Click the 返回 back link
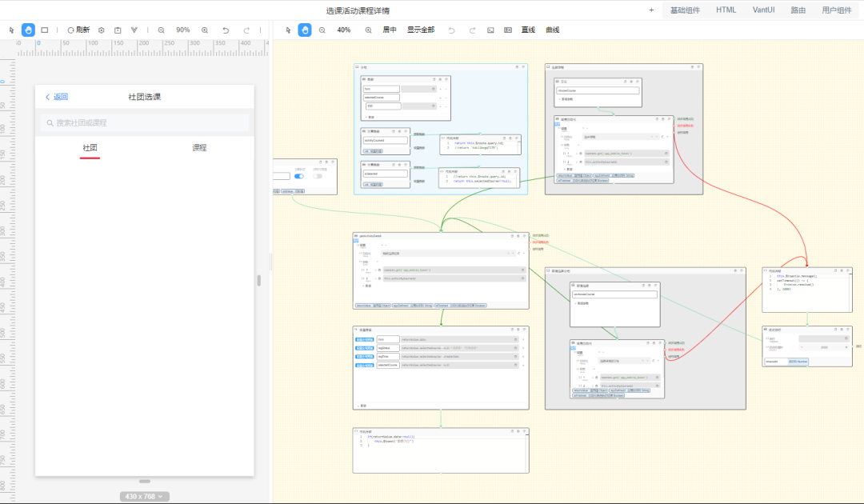The height and width of the screenshot is (504, 864). pos(56,97)
